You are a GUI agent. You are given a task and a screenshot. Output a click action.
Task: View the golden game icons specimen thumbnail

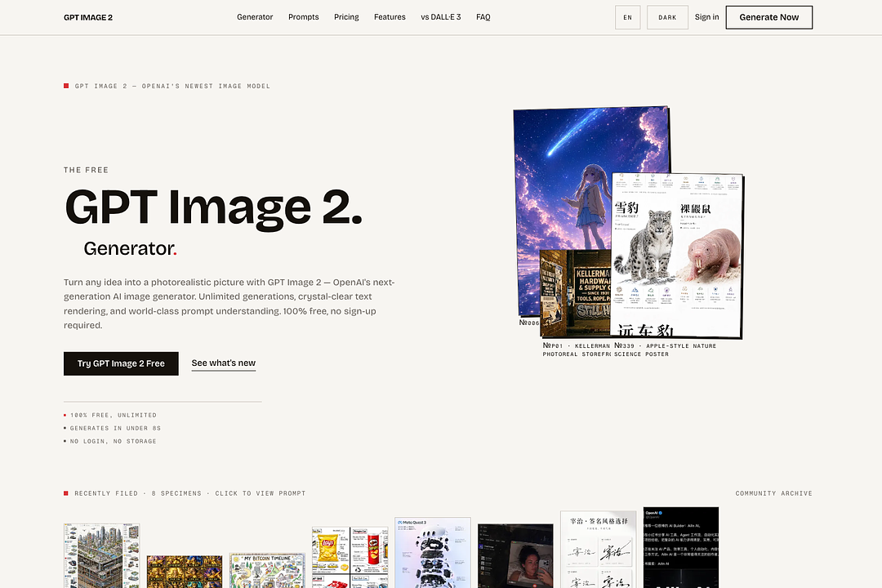coord(185,572)
